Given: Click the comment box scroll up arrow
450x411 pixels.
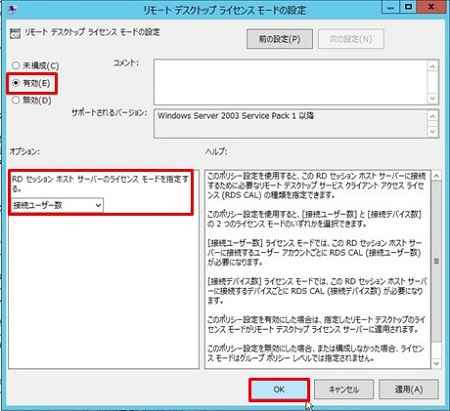Looking at the screenshot, I should pos(432,67).
